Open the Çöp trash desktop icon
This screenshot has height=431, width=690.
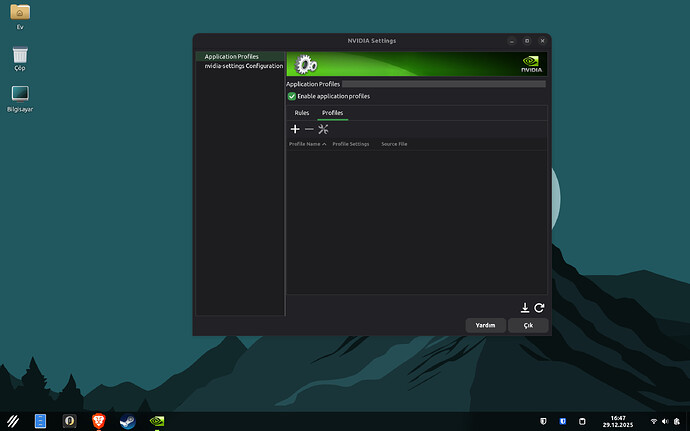coord(20,55)
